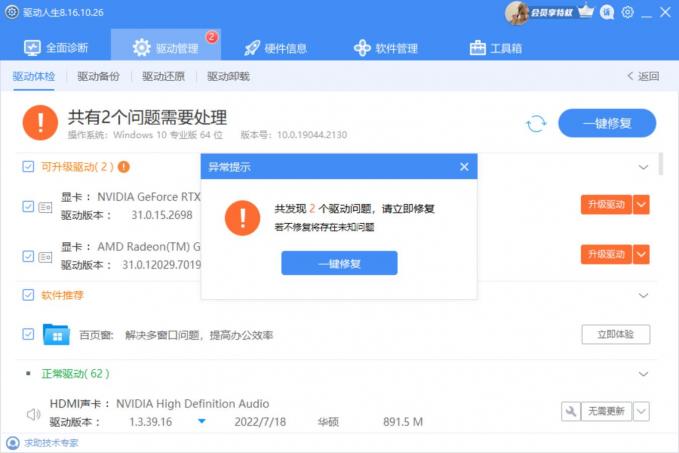The image size is (679, 453).
Task: Open settings via the gear icon
Action: point(627,13)
